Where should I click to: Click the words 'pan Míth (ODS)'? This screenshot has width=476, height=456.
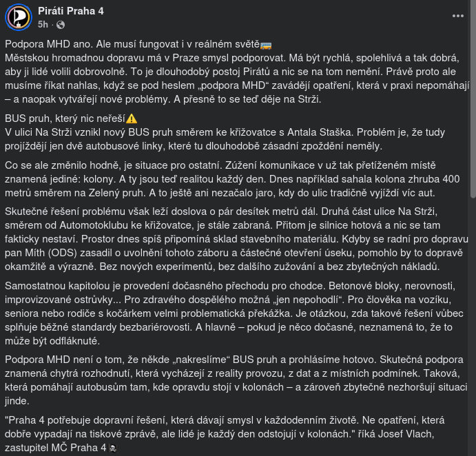pos(38,252)
